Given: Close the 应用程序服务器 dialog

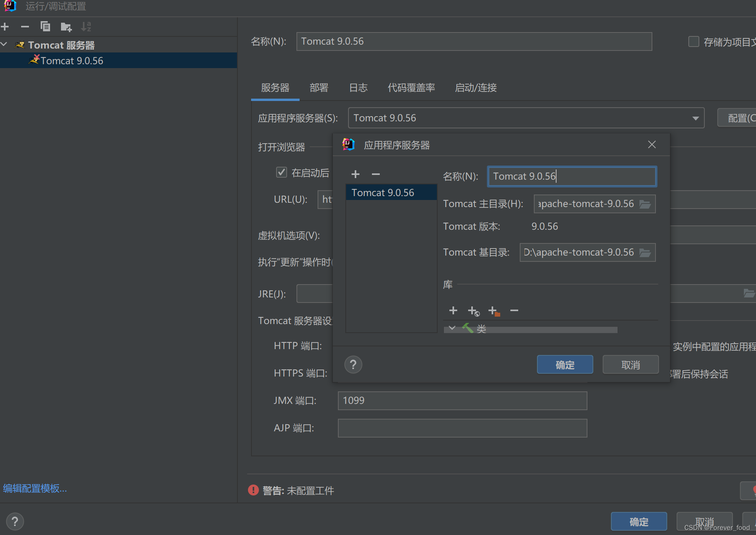Looking at the screenshot, I should tap(652, 145).
